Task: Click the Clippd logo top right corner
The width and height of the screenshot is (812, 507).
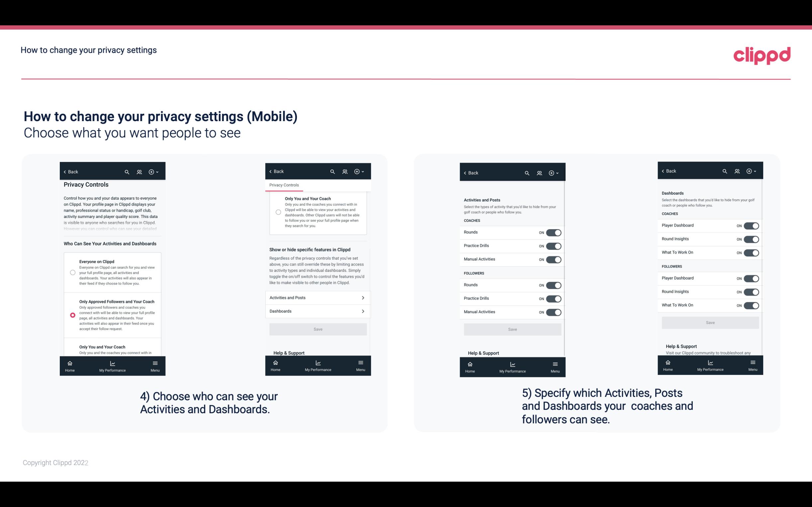Action: [x=762, y=55]
